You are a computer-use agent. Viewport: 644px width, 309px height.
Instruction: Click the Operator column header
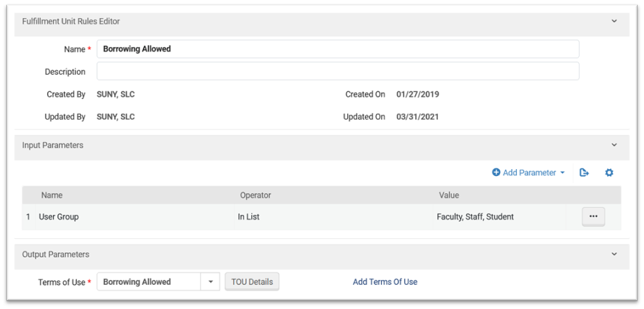point(255,195)
